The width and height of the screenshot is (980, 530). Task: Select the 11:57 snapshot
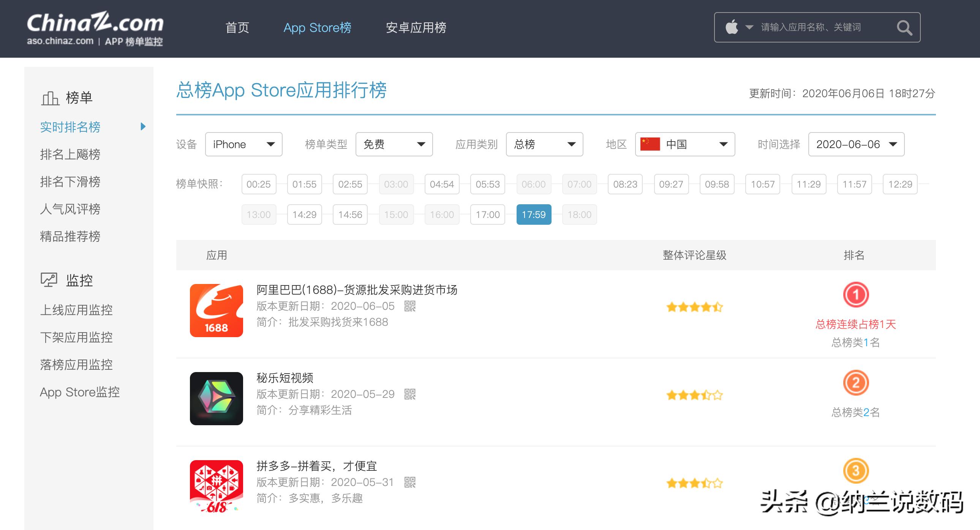click(854, 184)
